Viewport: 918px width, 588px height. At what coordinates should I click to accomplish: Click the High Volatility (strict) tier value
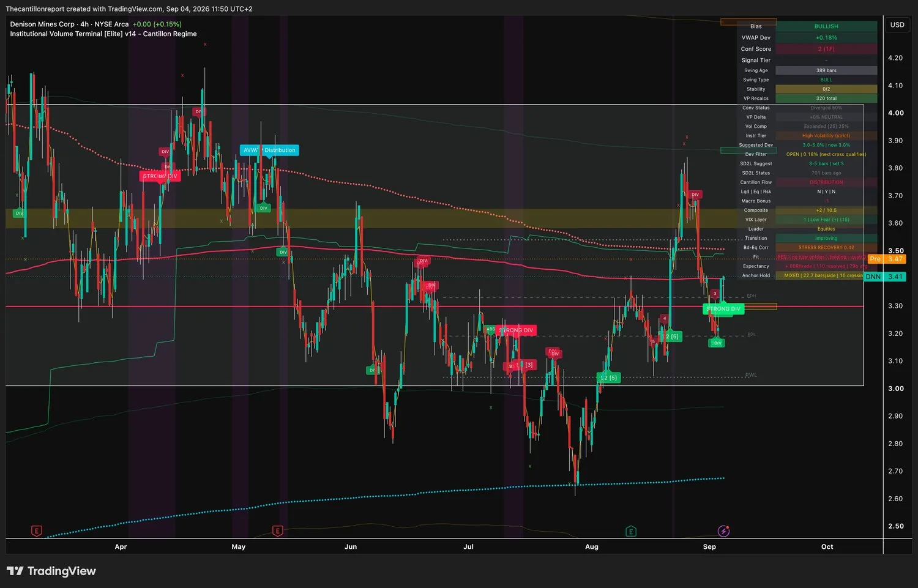pyautogui.click(x=826, y=136)
